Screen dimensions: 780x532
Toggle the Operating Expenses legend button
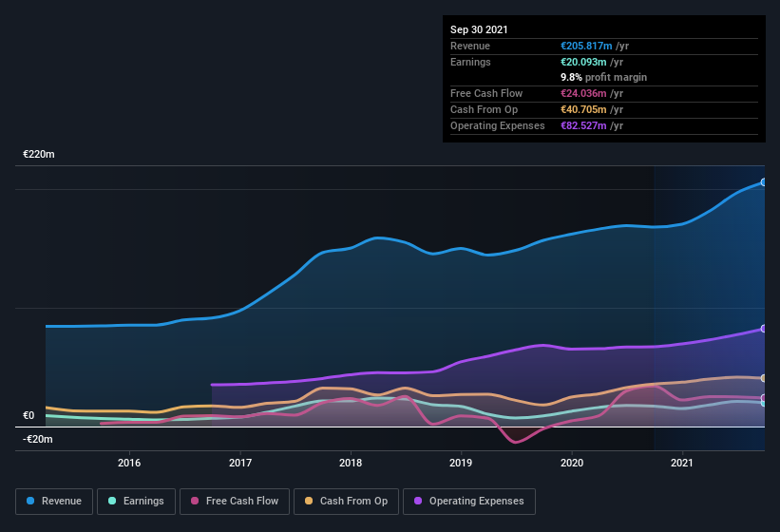click(469, 502)
